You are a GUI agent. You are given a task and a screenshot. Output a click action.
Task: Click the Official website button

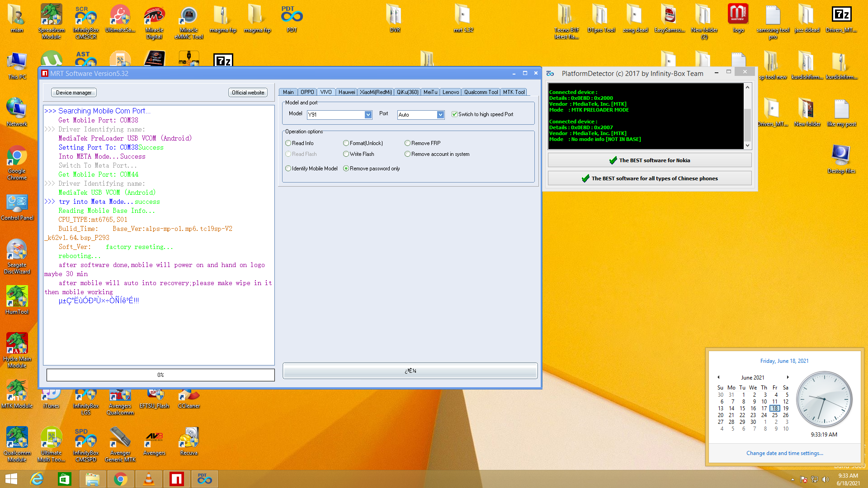248,93
